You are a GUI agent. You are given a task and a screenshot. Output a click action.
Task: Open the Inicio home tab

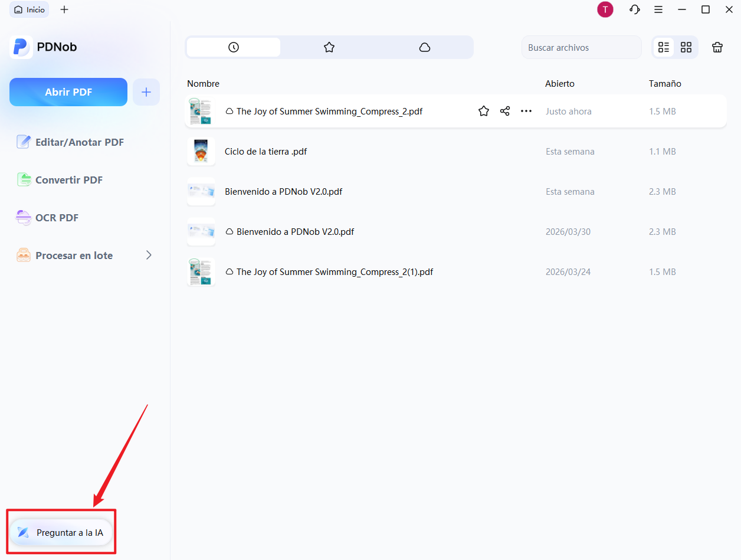tap(29, 9)
